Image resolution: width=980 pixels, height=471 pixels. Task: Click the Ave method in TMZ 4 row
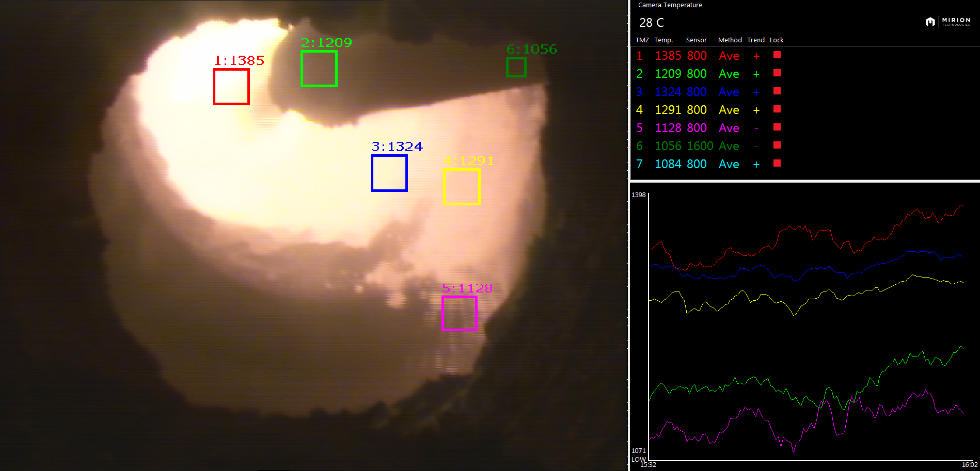(x=729, y=110)
